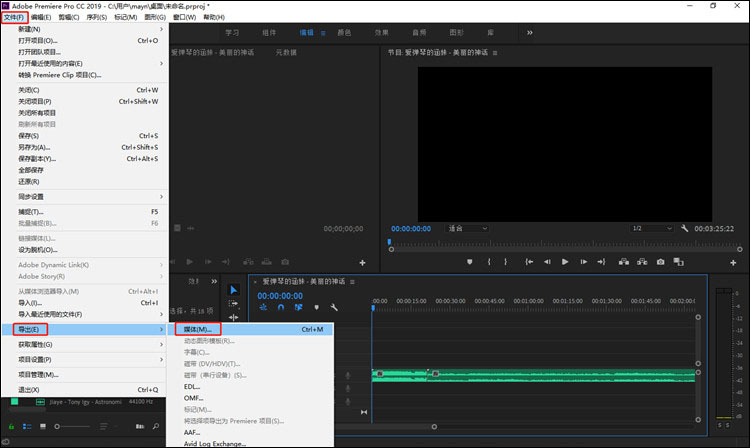Step forward one frame in Program monitor
750x448 pixels.
(x=583, y=262)
